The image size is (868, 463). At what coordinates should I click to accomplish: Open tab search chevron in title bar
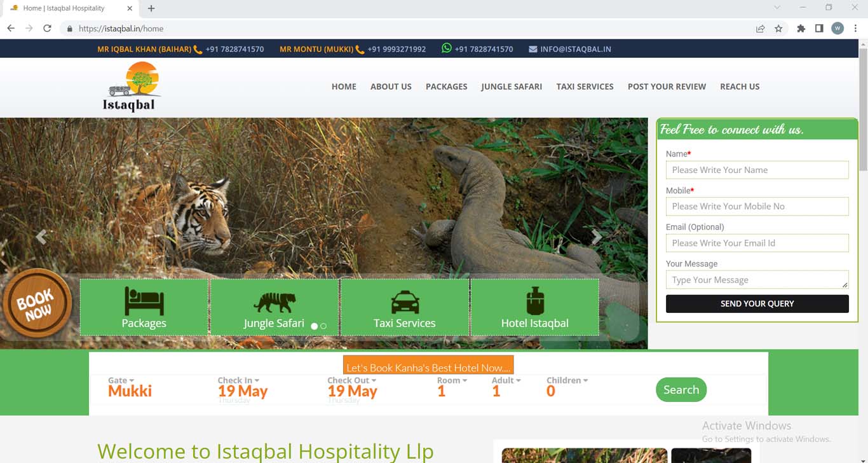click(776, 8)
